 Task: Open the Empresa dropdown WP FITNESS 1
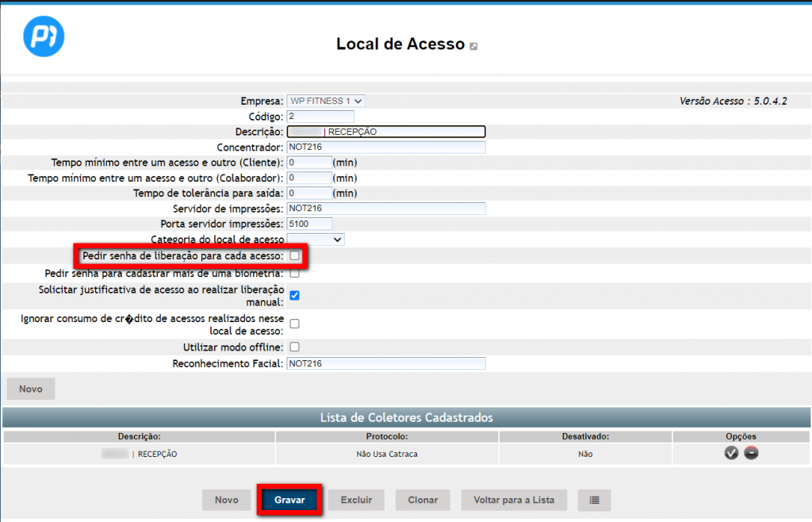tap(326, 102)
